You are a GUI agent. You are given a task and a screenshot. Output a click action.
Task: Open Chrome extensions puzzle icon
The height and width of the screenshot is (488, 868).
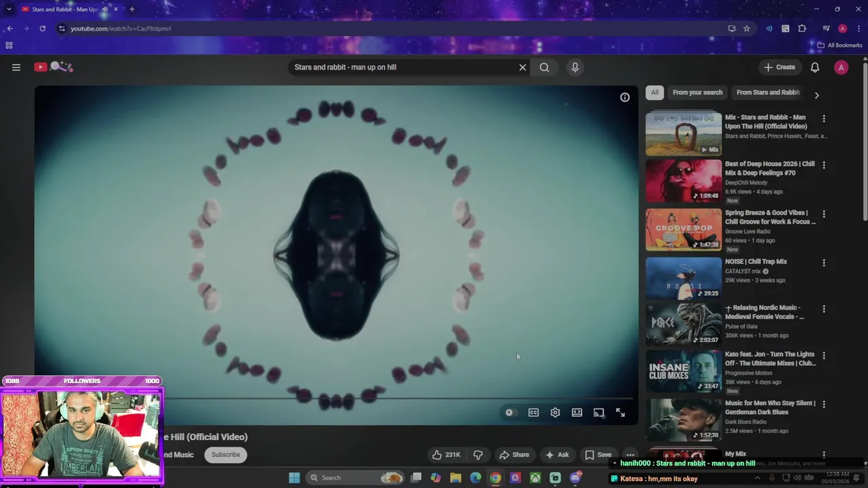pos(802,28)
